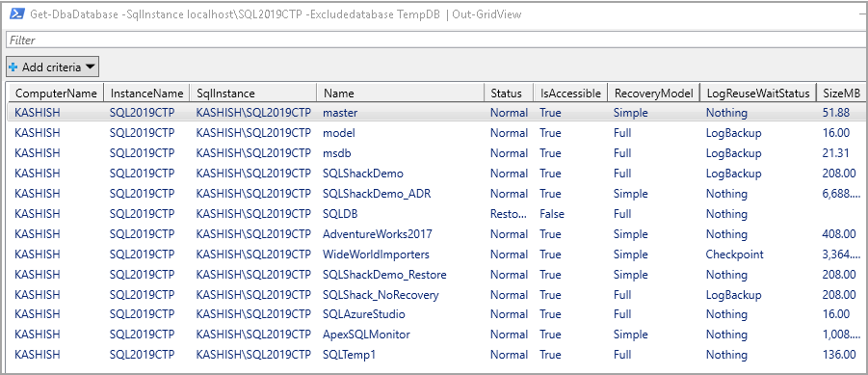Viewport: 868px width, 375px height.
Task: Click the RecoveryModel column header
Action: (x=653, y=94)
